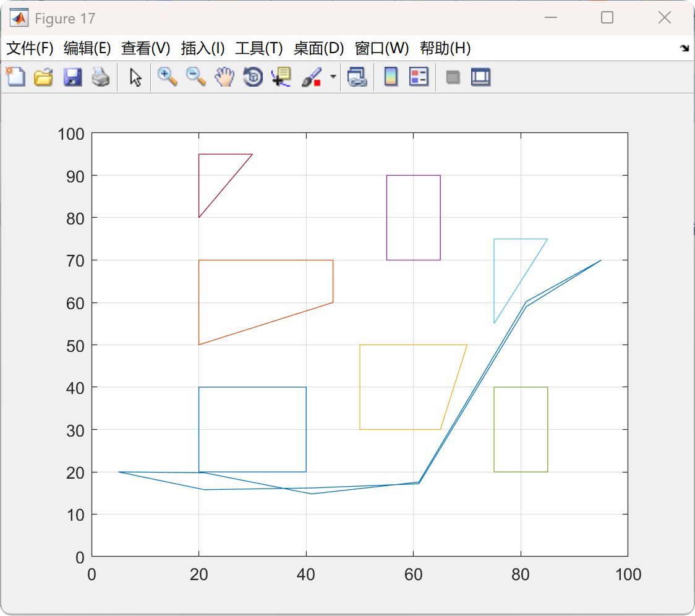Select the Edit Plot arrow tool
This screenshot has width=695, height=616.
(x=135, y=77)
